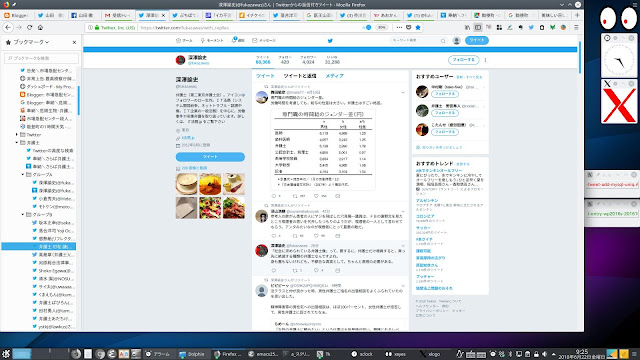This screenshot has width=640, height=360.
Task: Focus the bookmarks search field
Action: click(x=41, y=58)
